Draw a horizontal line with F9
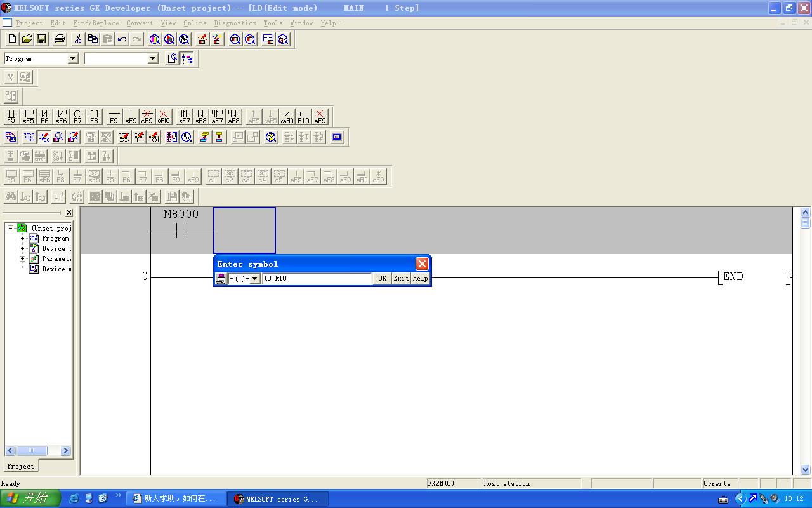 tap(114, 116)
